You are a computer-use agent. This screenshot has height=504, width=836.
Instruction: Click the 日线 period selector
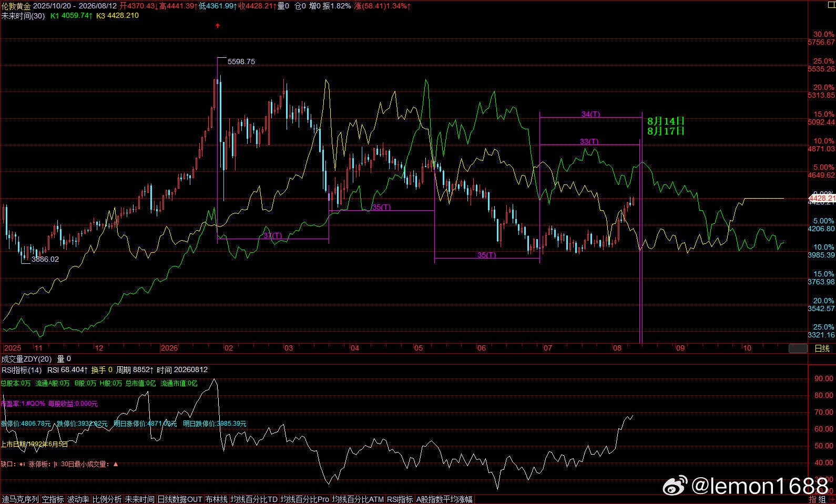tap(822, 348)
